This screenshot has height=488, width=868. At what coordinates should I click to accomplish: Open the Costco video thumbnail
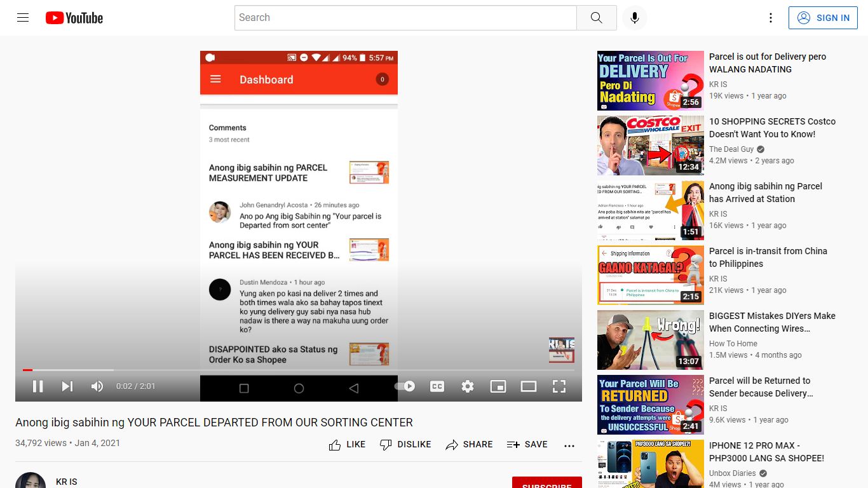pyautogui.click(x=651, y=146)
